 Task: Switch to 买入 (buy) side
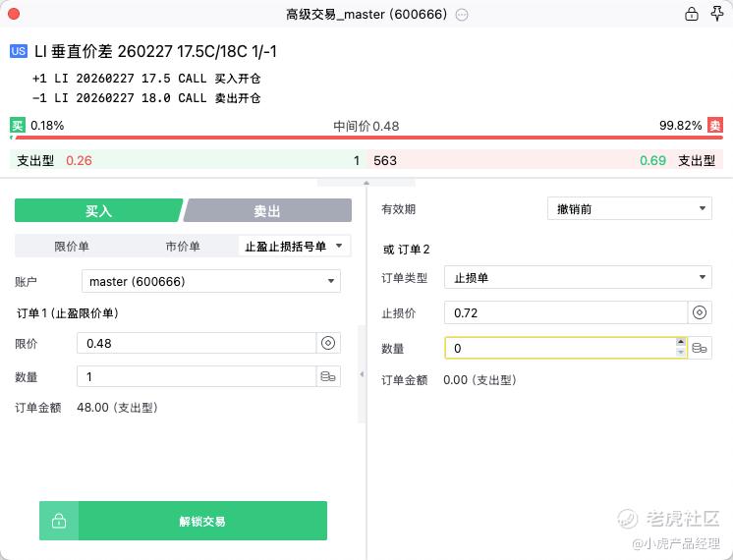point(98,210)
